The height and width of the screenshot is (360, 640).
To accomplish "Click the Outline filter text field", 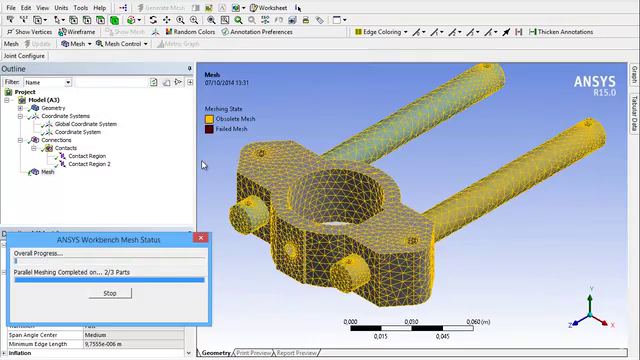I will coord(111,82).
